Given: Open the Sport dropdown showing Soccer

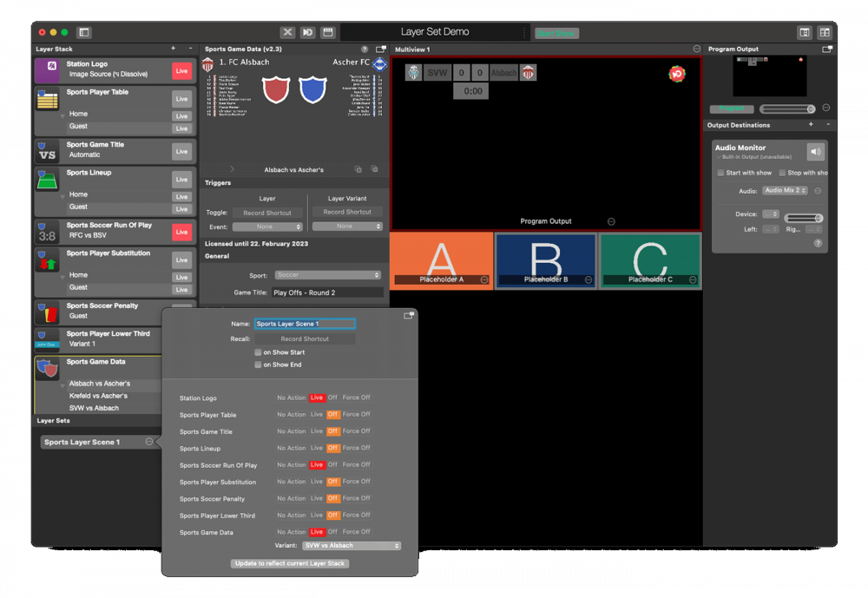Looking at the screenshot, I should pos(328,275).
